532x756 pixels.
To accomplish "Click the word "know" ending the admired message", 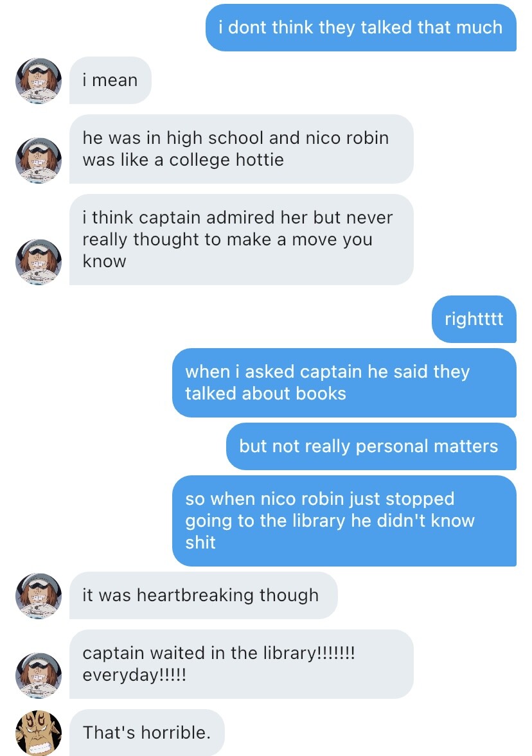I will 104,261.
